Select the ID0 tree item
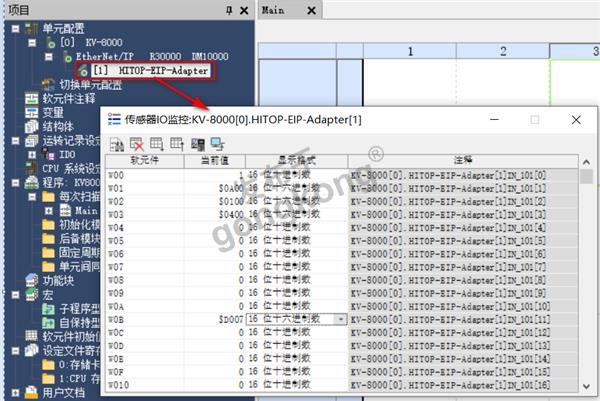 tap(67, 155)
